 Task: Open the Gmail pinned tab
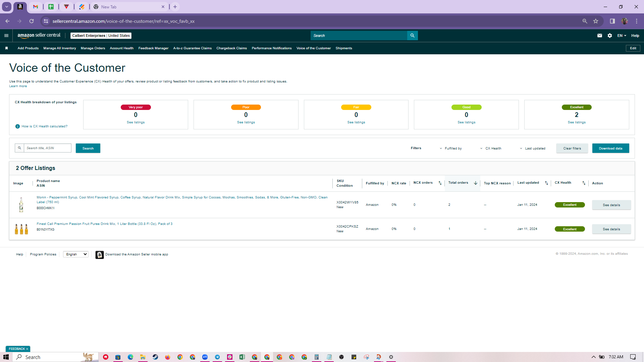[x=36, y=7]
